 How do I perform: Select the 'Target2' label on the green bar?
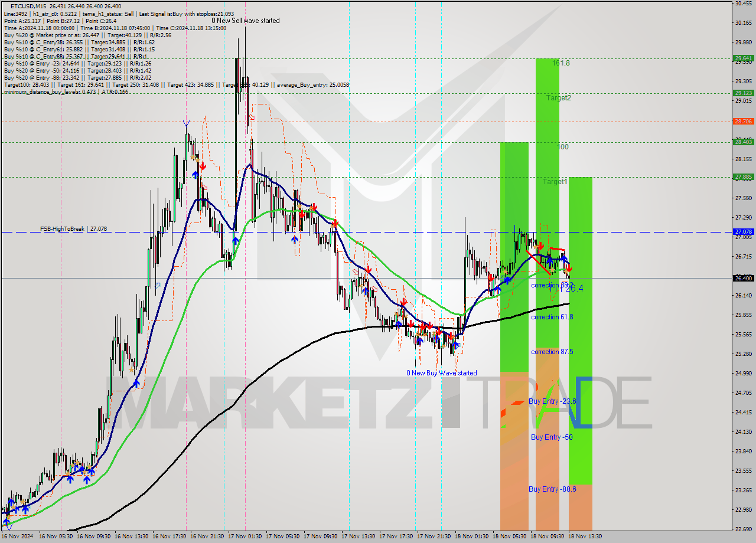tap(559, 98)
